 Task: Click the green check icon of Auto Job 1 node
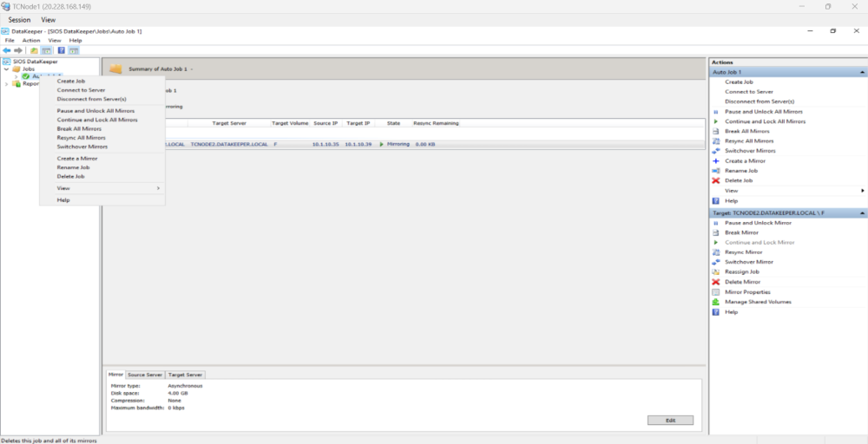pyautogui.click(x=26, y=76)
